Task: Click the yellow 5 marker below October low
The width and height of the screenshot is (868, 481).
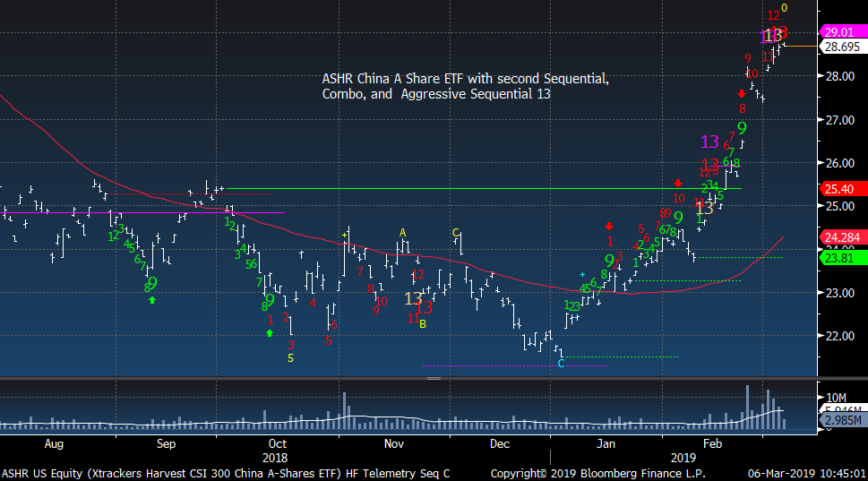Action: pyautogui.click(x=290, y=358)
